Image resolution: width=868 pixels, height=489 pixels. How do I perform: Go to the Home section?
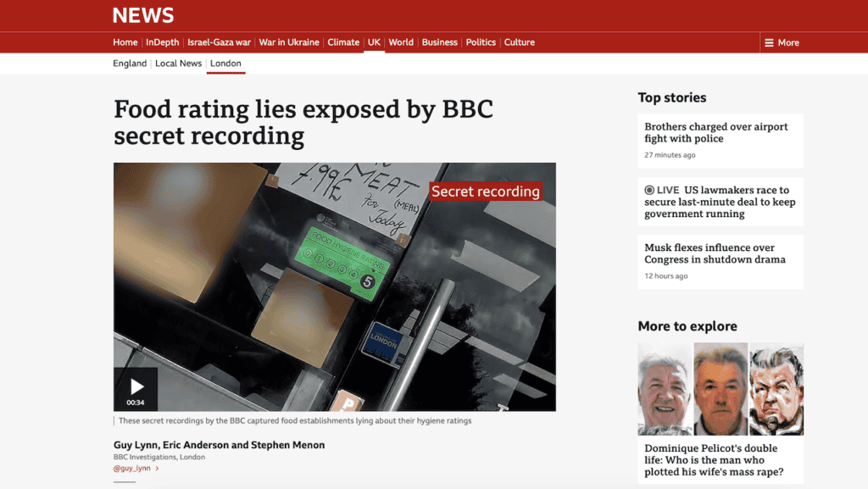point(125,42)
